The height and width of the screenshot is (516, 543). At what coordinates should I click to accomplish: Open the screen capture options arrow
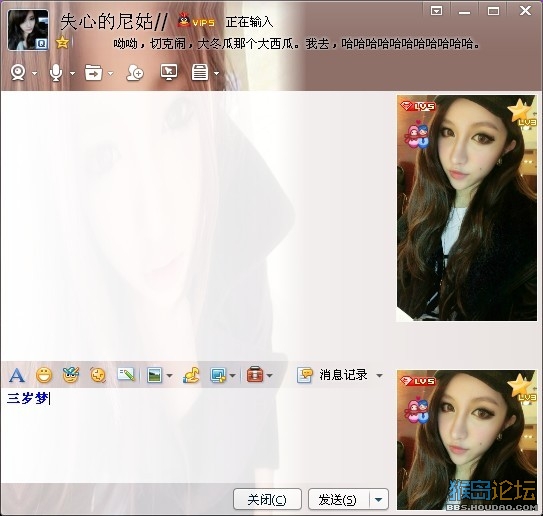coord(233,375)
